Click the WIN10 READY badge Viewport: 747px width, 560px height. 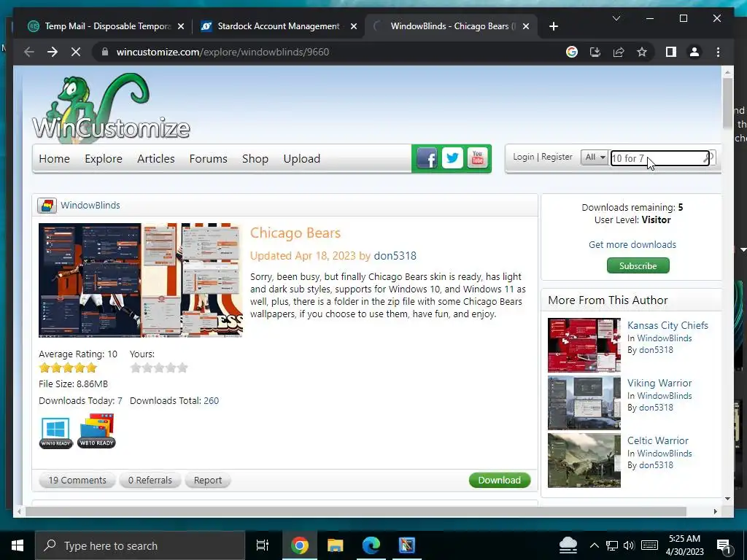pos(55,432)
